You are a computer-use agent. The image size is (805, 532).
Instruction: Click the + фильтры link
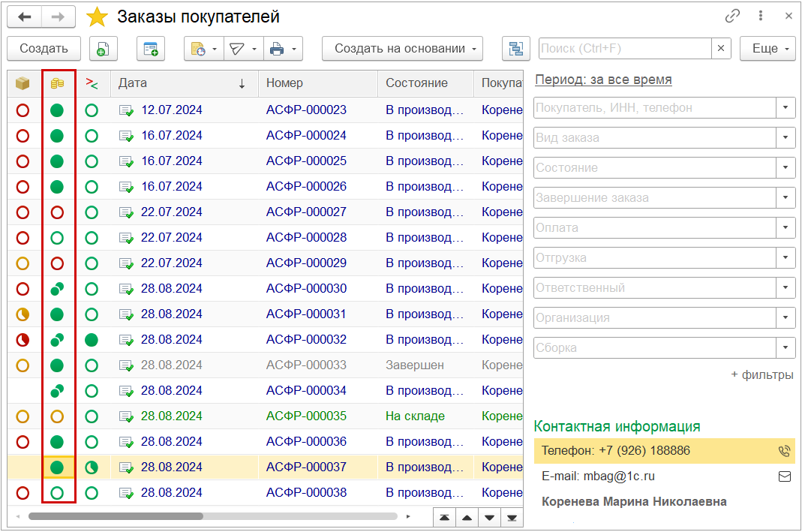761,374
